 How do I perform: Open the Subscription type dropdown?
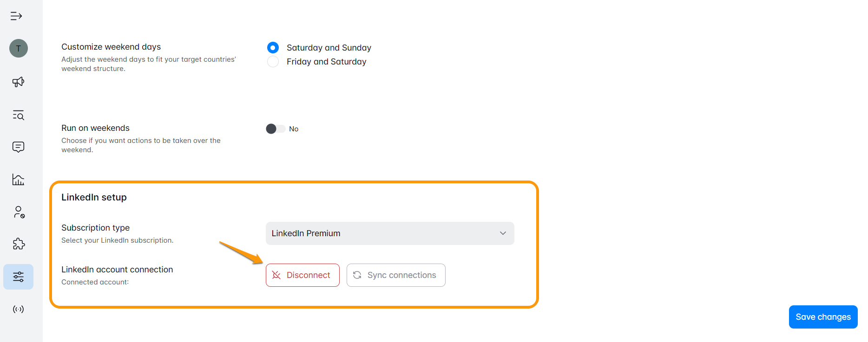tap(389, 233)
